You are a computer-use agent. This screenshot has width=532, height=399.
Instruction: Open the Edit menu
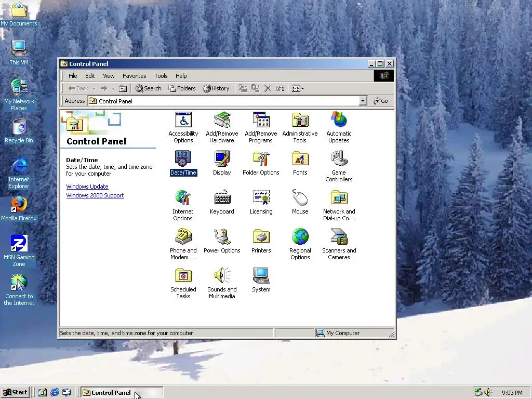tap(90, 76)
